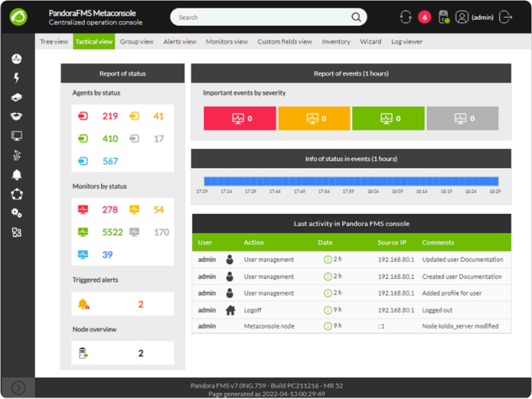The height and width of the screenshot is (399, 532).
Task: Click the refresh arrows icon in header
Action: click(405, 17)
